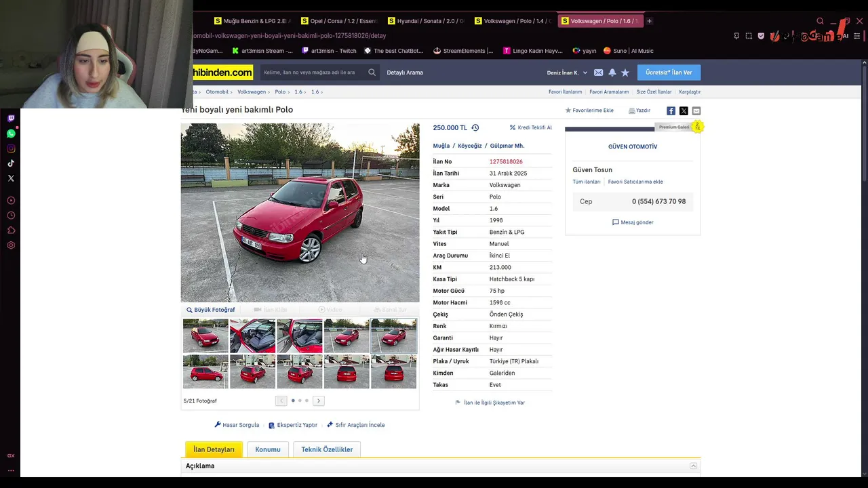Open art3misn - Twitch bookmark
868x488 pixels.
[329, 51]
